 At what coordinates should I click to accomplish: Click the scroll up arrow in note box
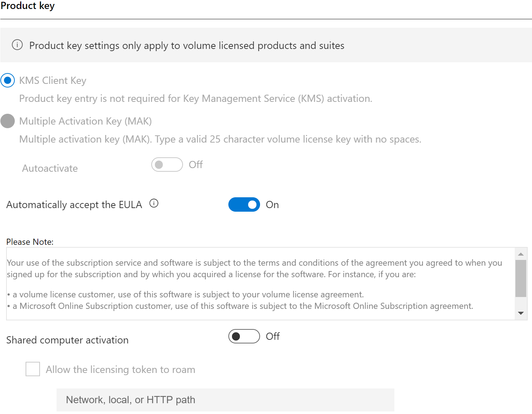[x=521, y=254]
